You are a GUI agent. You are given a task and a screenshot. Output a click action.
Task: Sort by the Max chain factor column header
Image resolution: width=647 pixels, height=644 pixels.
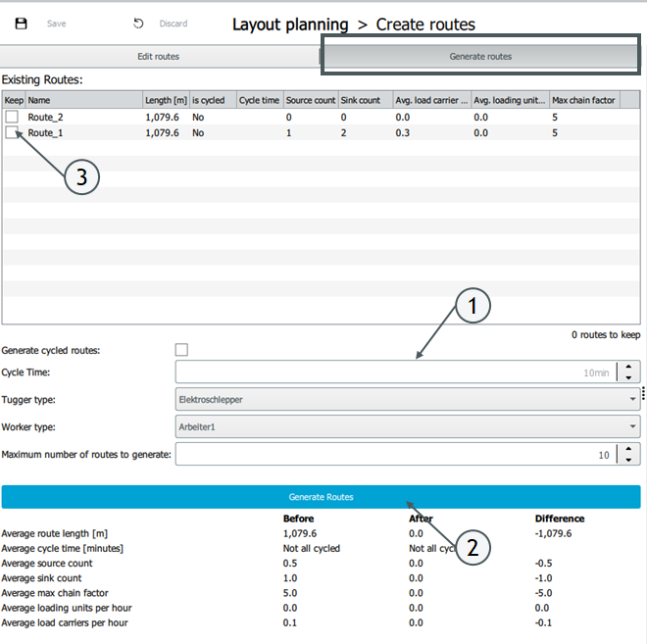pos(584,100)
